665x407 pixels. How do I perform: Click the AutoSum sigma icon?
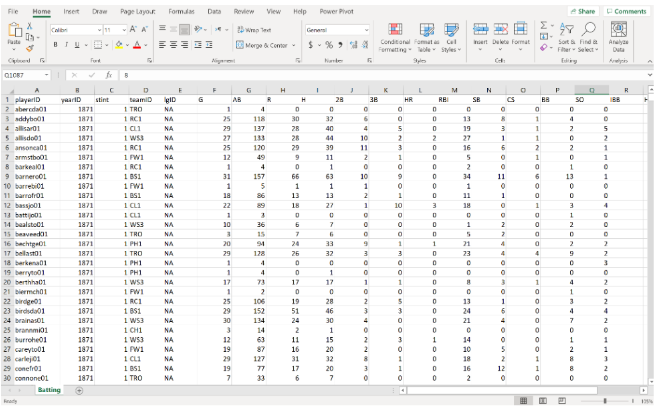[543, 26]
